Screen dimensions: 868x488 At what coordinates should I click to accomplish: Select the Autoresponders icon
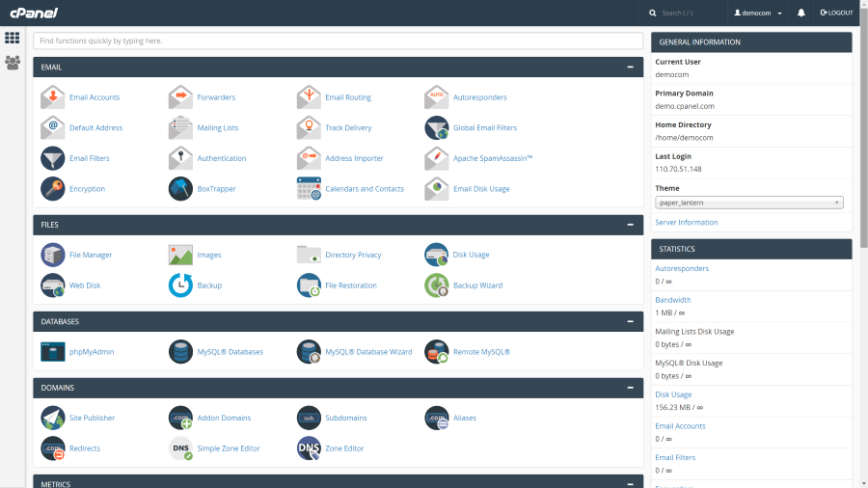coord(436,97)
